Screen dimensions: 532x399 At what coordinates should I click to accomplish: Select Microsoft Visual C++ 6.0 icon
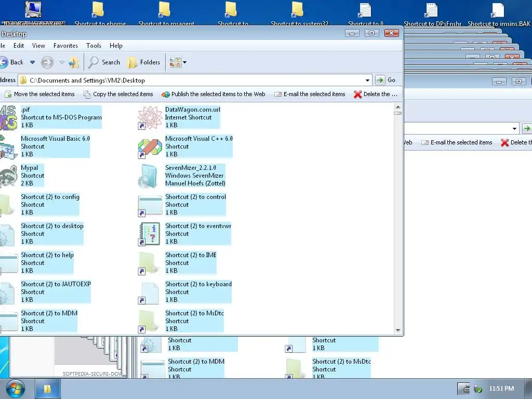[150, 147]
